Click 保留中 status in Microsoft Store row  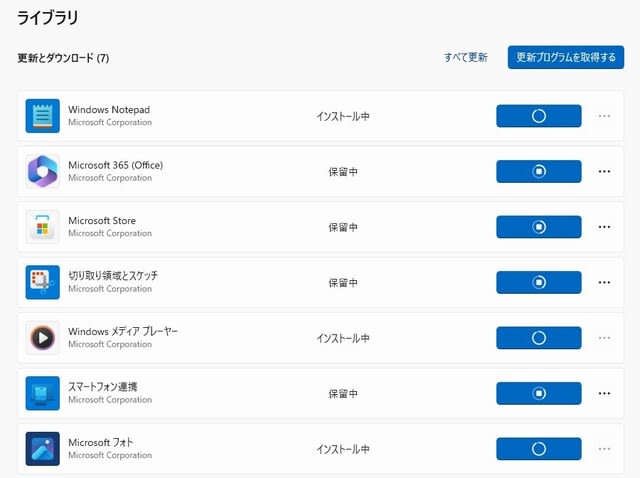pos(343,227)
